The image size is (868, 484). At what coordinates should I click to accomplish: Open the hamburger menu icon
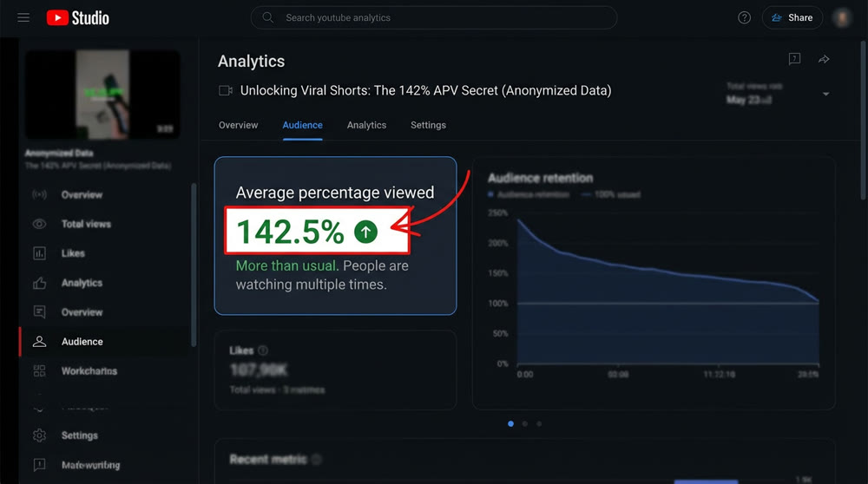(x=23, y=17)
